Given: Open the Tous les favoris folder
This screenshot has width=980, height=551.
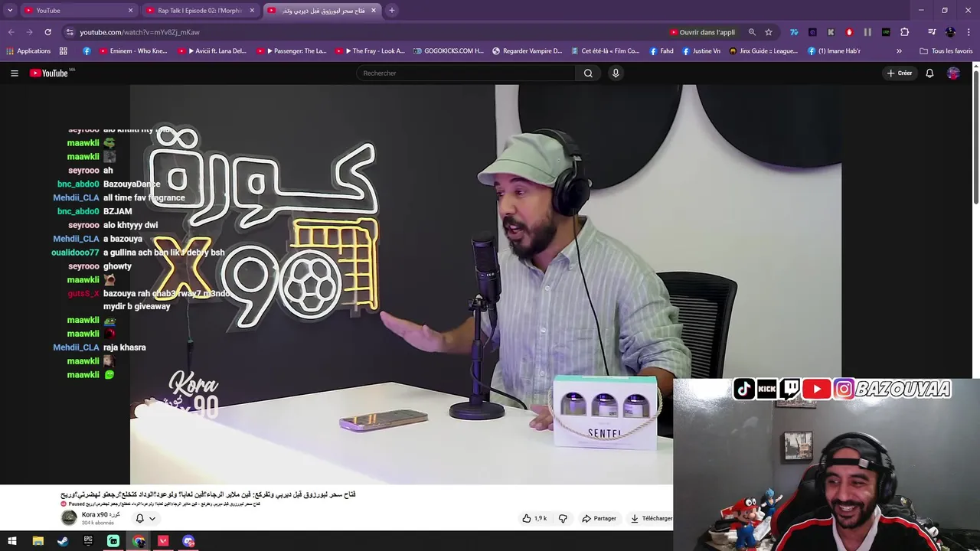Looking at the screenshot, I should point(946,51).
